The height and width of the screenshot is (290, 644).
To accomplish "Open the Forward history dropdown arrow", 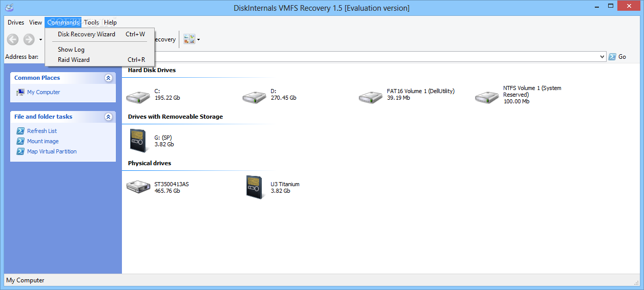I will (x=40, y=39).
